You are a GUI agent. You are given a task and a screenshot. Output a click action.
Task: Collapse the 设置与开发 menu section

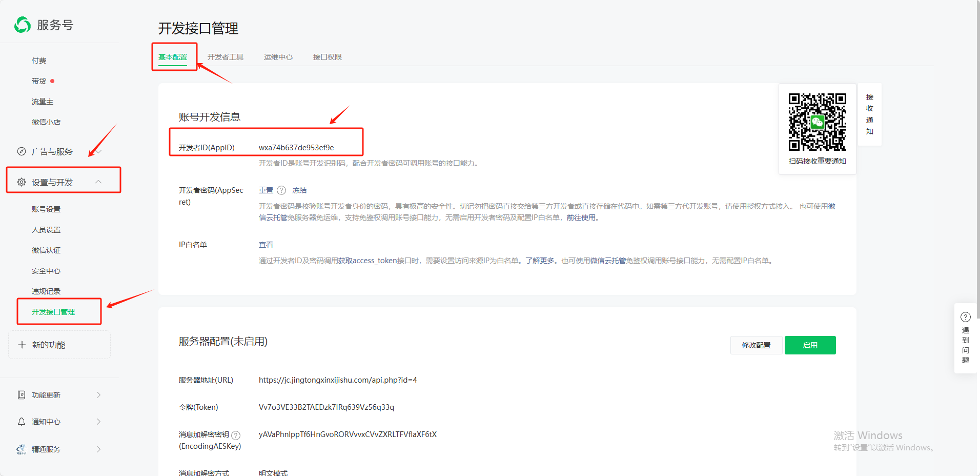point(98,182)
